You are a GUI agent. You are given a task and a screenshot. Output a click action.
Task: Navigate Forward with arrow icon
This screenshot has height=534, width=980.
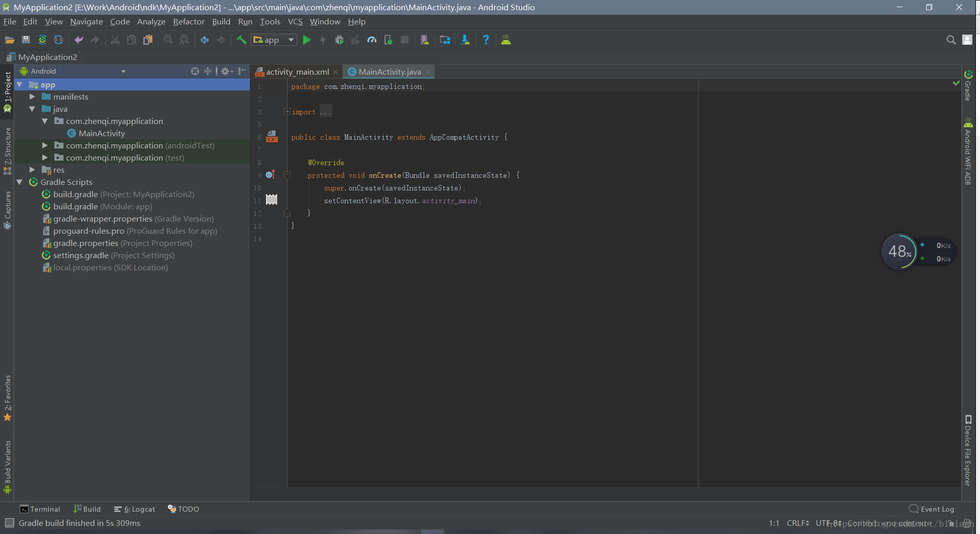point(221,40)
